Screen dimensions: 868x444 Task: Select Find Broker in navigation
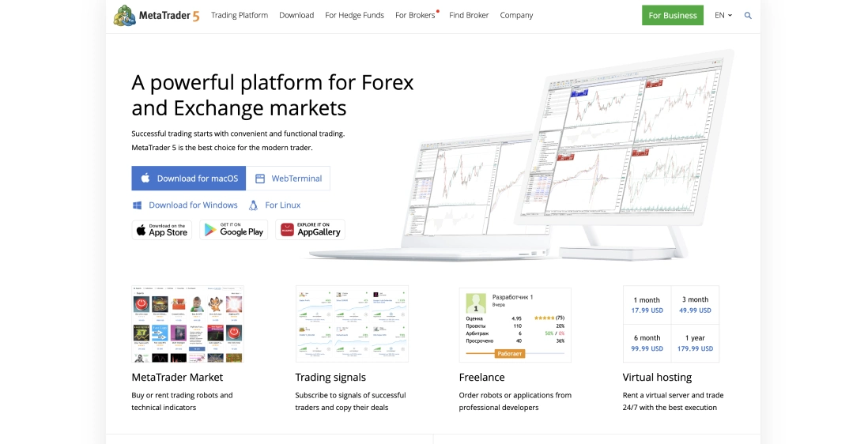click(469, 16)
